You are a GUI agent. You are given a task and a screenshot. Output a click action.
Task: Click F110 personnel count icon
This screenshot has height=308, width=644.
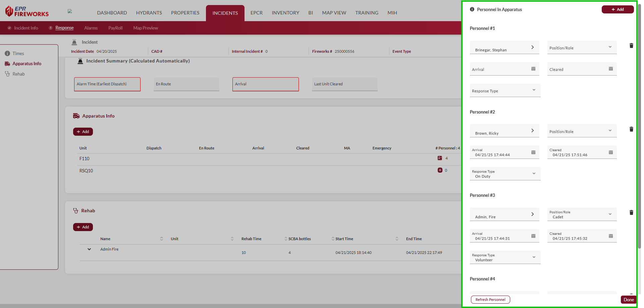(440, 158)
